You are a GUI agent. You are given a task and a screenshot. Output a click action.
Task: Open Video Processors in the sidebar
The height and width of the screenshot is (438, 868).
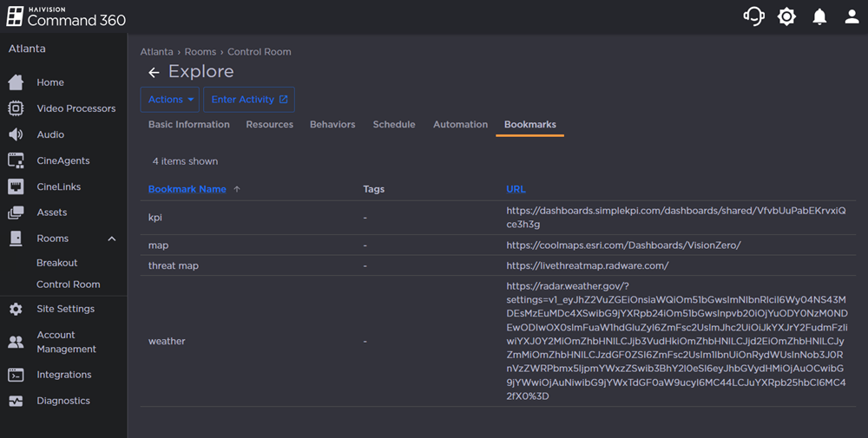tap(76, 108)
